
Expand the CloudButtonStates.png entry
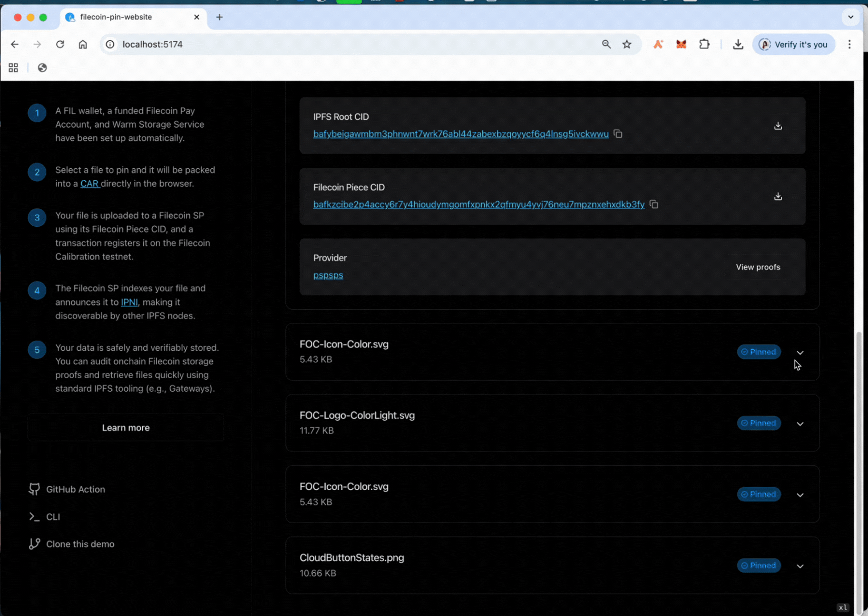[x=799, y=566]
